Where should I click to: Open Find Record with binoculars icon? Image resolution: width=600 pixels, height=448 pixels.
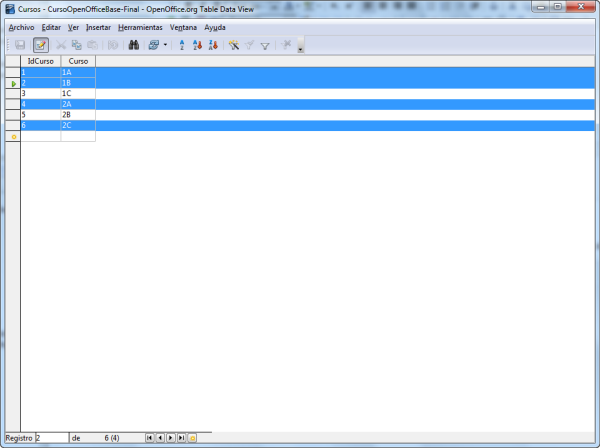(x=134, y=45)
